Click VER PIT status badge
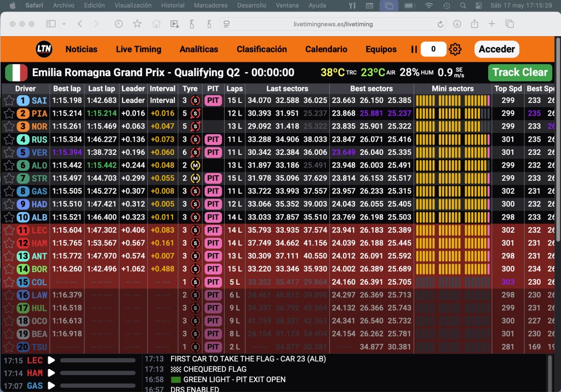This screenshot has height=392, width=561. coord(213,152)
